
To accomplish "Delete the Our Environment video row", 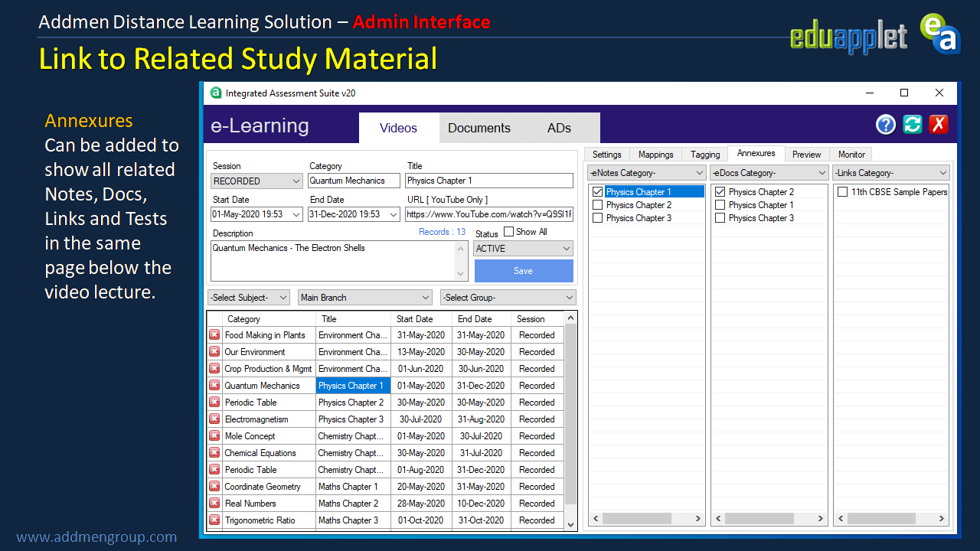I will (214, 352).
